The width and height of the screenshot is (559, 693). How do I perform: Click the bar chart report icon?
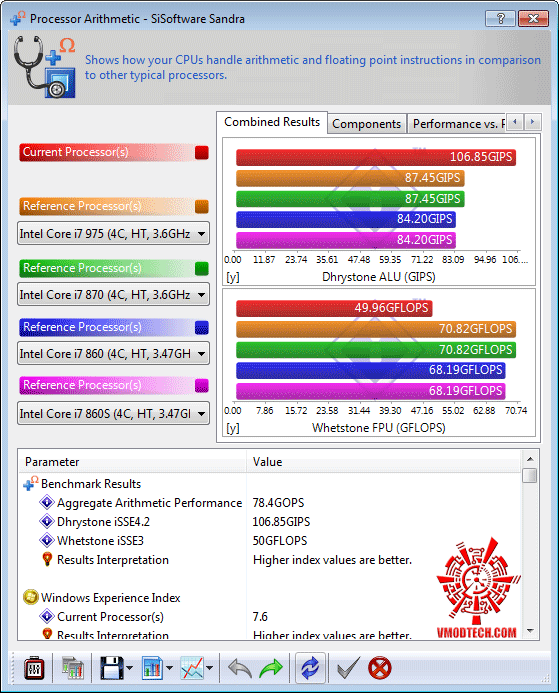(x=152, y=668)
